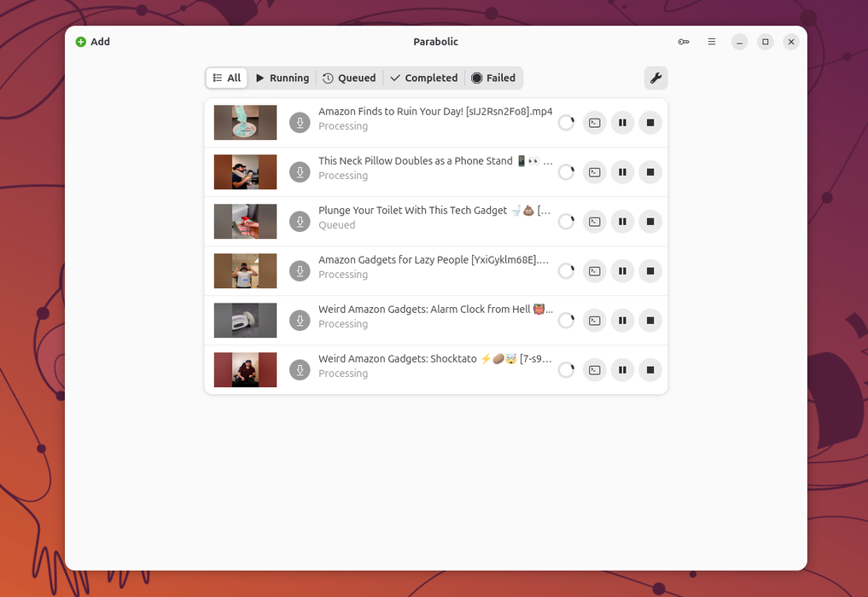Stop Amazon Gadgets for Lazy People download
This screenshot has height=597, width=868.
tap(650, 271)
